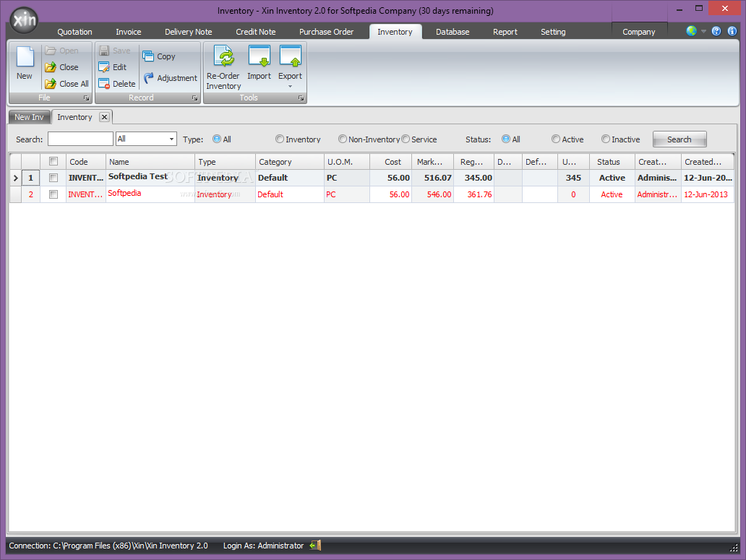The height and width of the screenshot is (560, 746).
Task: Open the Delivery Note tab
Action: click(189, 32)
